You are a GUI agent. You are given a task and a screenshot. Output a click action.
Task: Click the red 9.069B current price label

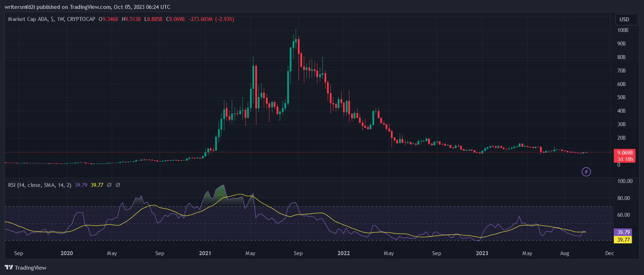(624, 153)
